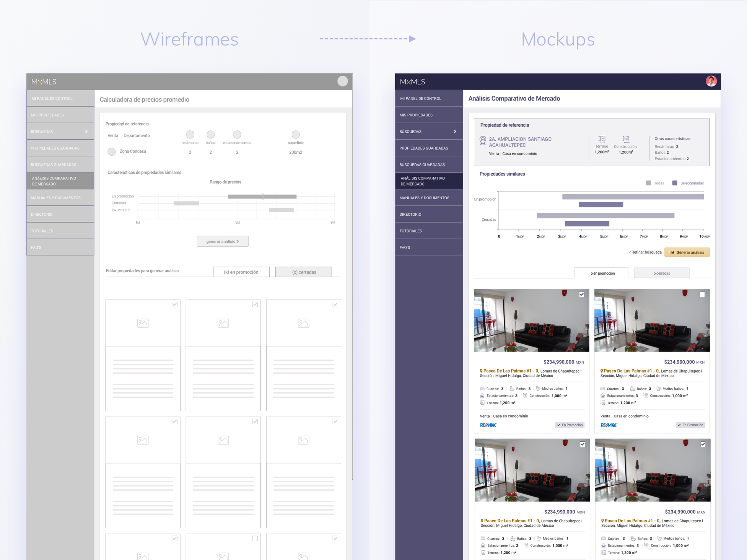Uncheck the checkbox on the bottom-right mockup property card
747x560 pixels.
(x=703, y=444)
